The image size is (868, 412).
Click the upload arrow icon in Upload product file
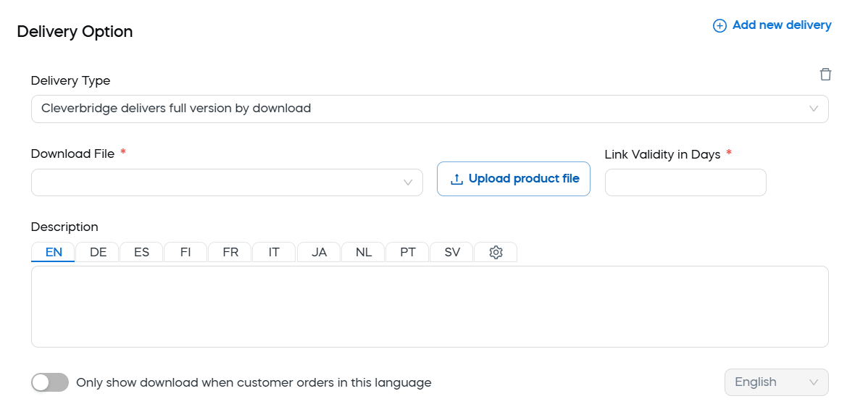click(456, 179)
